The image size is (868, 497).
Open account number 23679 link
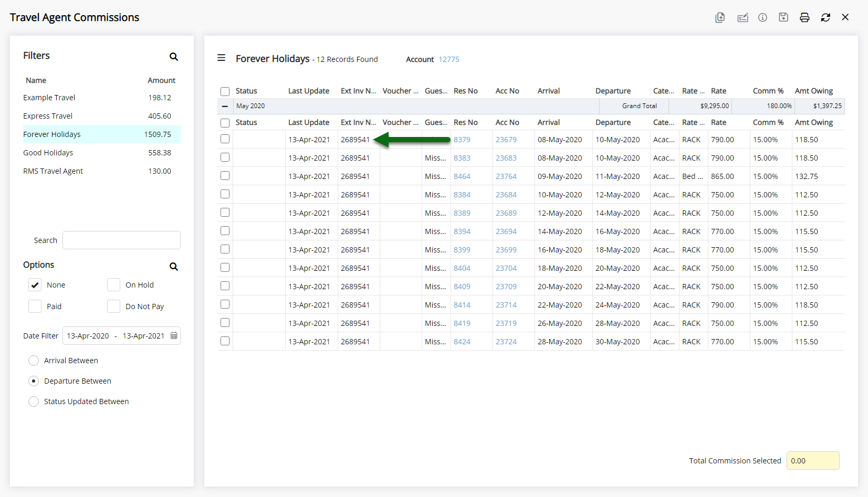click(x=506, y=140)
